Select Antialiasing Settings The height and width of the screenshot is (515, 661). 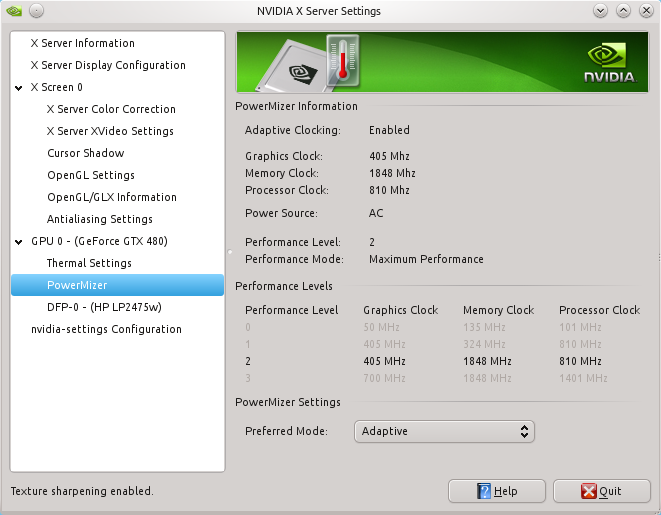point(99,219)
